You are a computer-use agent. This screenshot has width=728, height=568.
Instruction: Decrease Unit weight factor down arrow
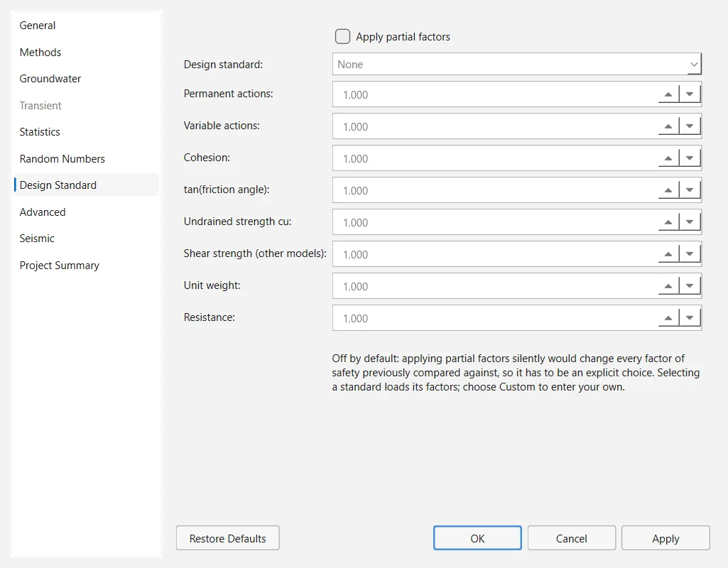690,286
